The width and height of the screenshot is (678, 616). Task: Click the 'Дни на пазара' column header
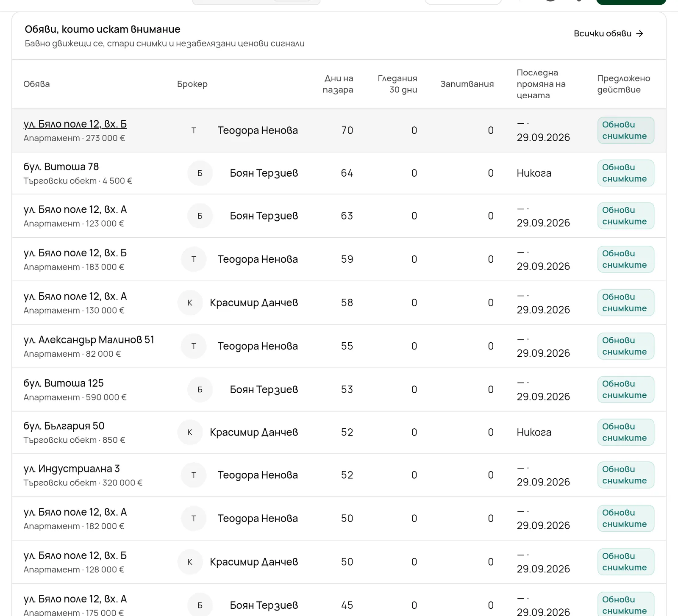[338, 84]
